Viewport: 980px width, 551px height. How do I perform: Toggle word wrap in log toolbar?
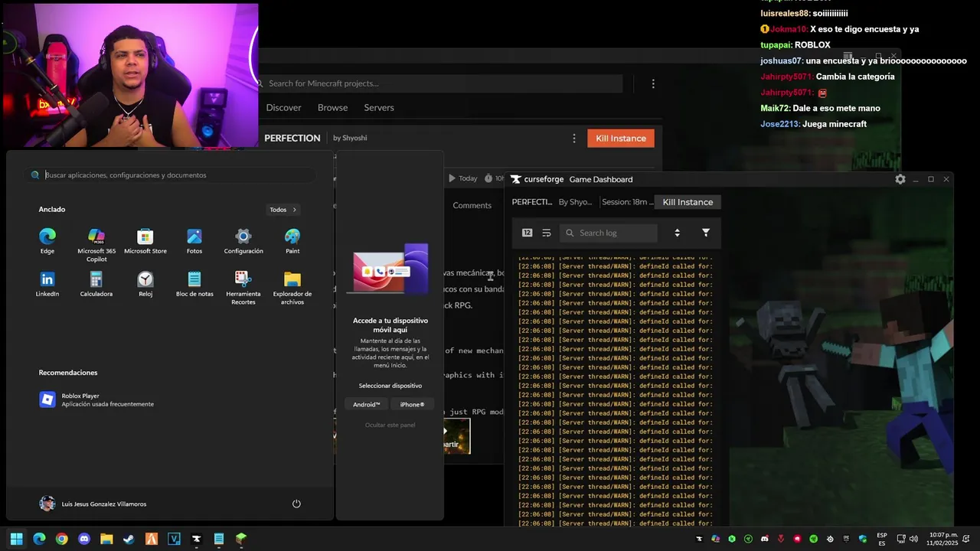click(547, 233)
